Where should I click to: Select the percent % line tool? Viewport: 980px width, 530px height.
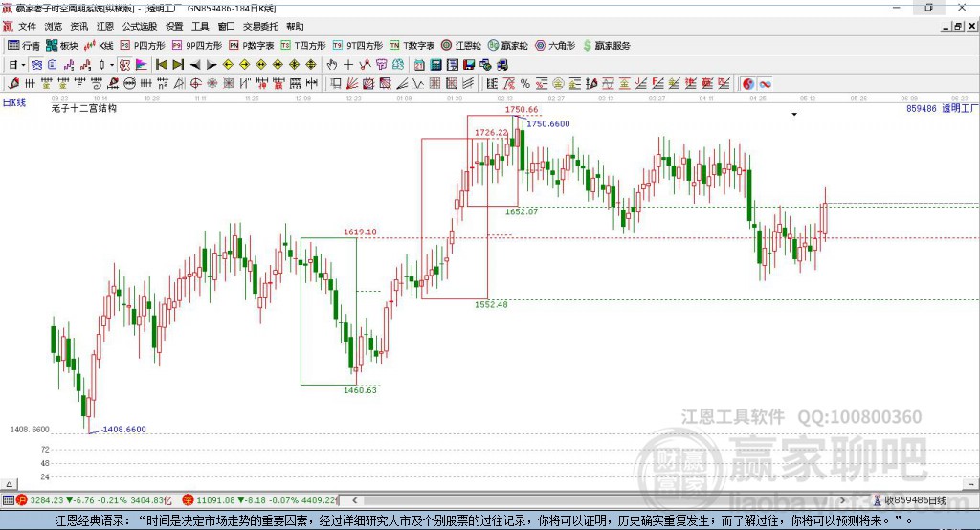point(525,84)
